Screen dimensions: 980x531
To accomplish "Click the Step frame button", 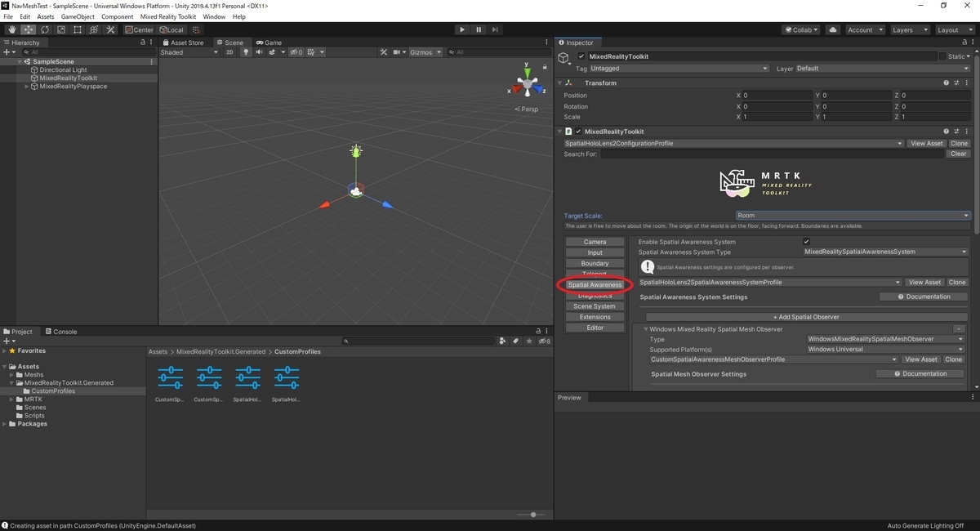I will click(x=495, y=29).
